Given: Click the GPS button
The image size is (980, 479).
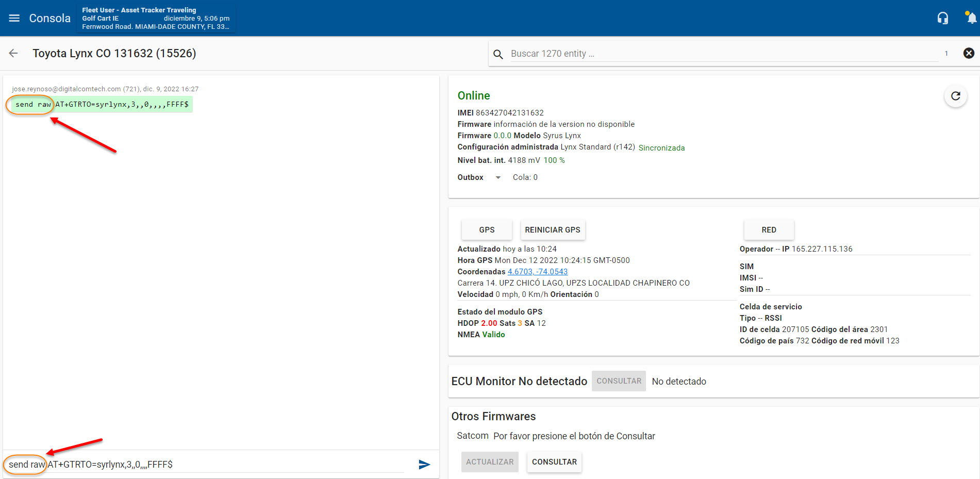Looking at the screenshot, I should 486,230.
